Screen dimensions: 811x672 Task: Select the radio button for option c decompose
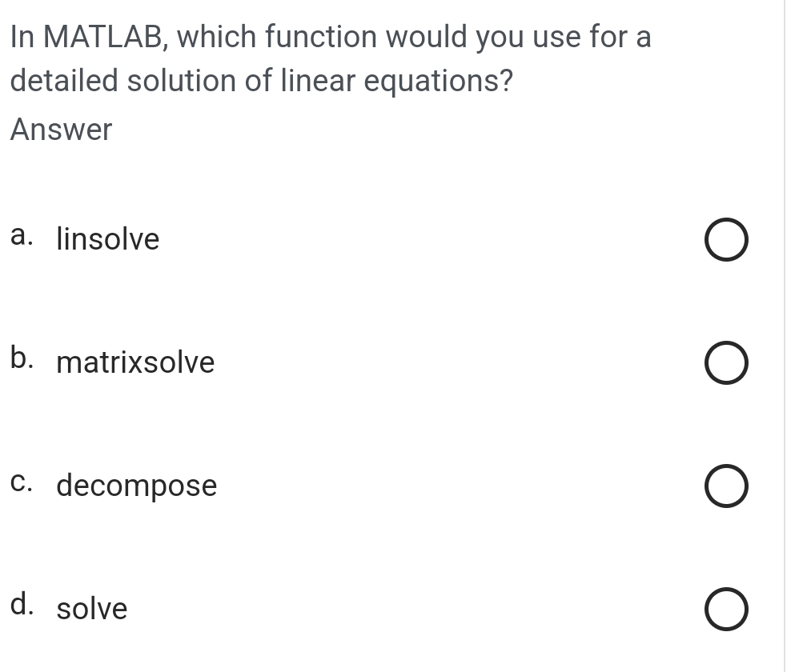pyautogui.click(x=726, y=486)
